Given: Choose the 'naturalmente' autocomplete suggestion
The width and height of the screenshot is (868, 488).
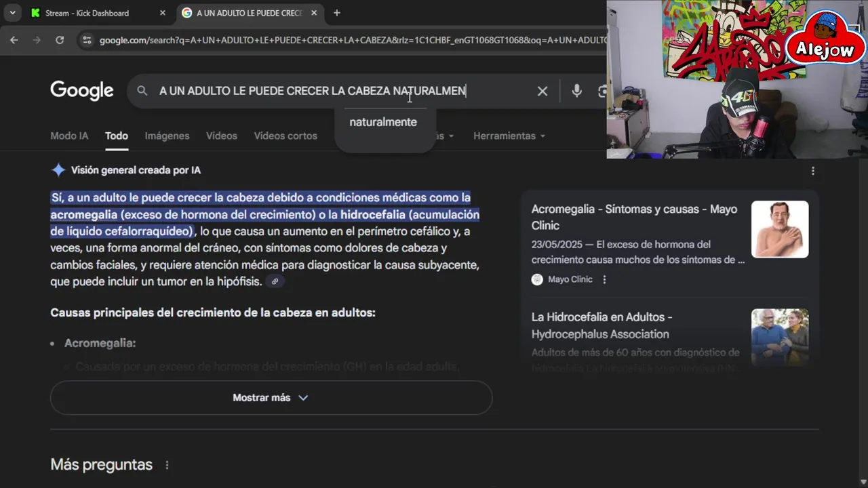Looking at the screenshot, I should [x=383, y=122].
